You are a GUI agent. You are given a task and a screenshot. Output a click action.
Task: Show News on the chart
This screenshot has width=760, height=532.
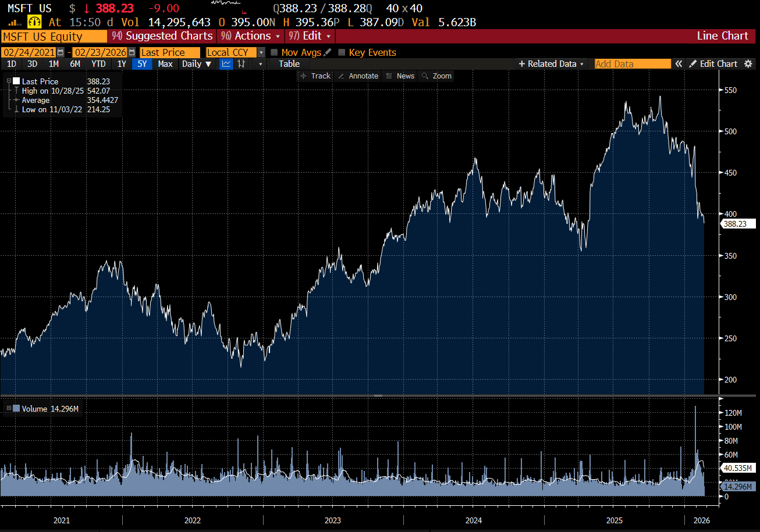(400, 76)
